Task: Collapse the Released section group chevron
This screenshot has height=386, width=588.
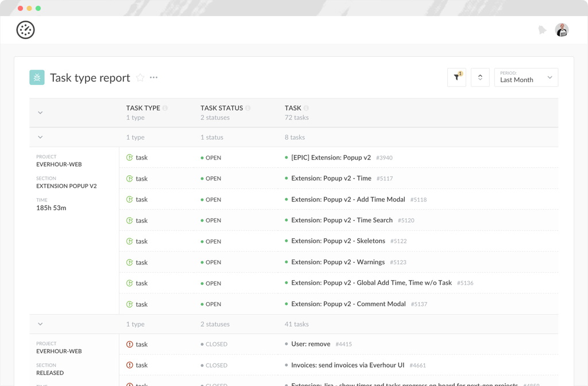Action: pos(40,323)
